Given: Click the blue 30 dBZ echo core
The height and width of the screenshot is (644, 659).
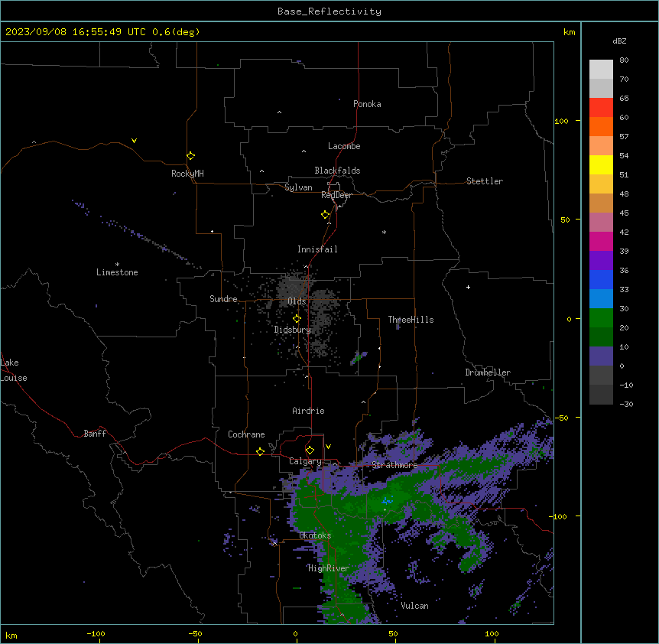Looking at the screenshot, I should (x=387, y=501).
